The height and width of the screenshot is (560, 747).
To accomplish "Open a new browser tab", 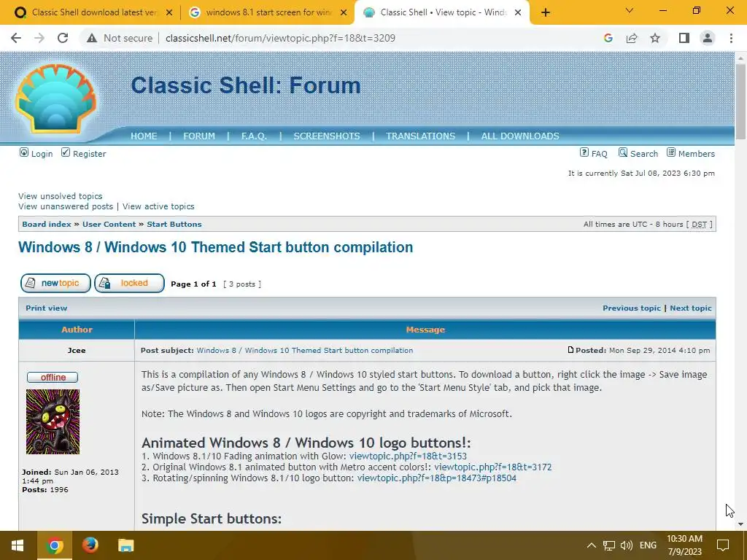I will point(546,12).
